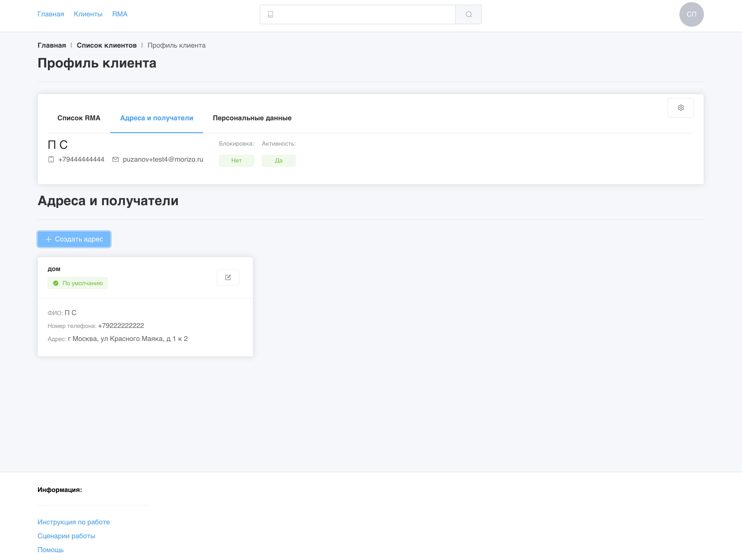Focus the top search input field
The image size is (742, 560).
[x=364, y=14]
